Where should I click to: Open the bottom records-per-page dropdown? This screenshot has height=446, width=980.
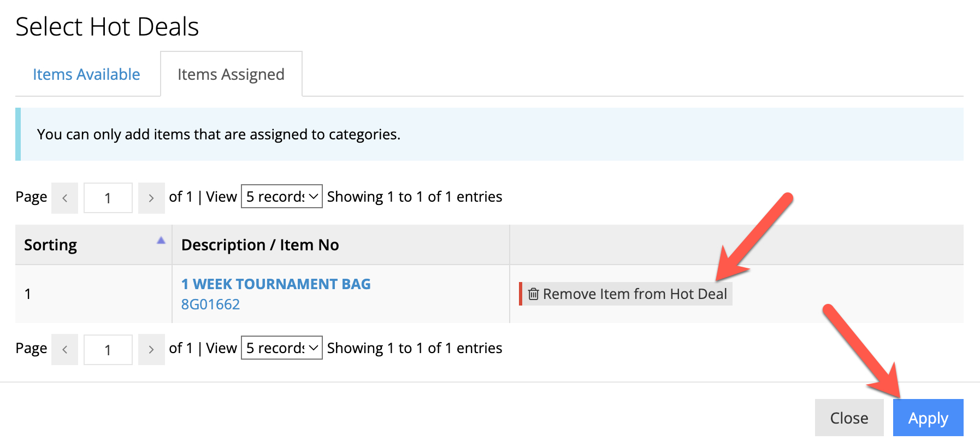(x=281, y=348)
